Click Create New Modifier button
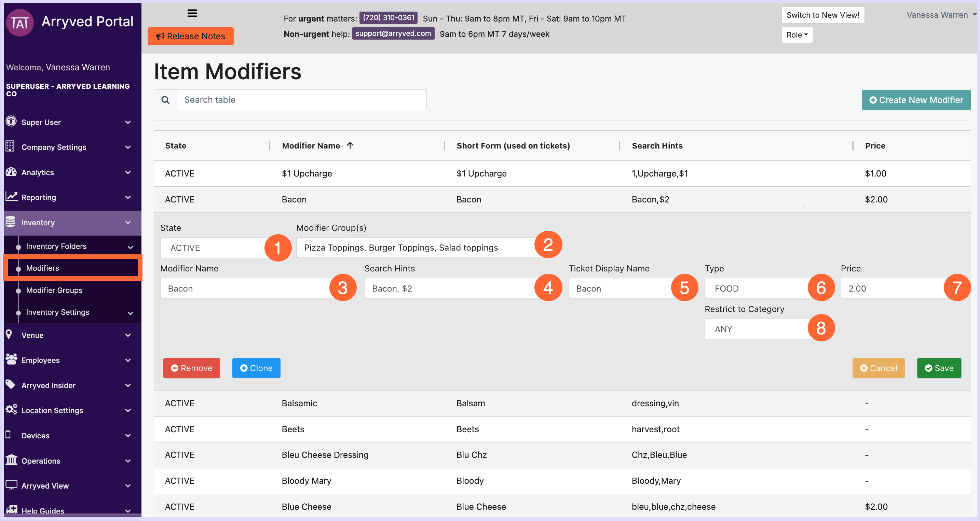Viewport: 980px width, 521px height. click(916, 100)
